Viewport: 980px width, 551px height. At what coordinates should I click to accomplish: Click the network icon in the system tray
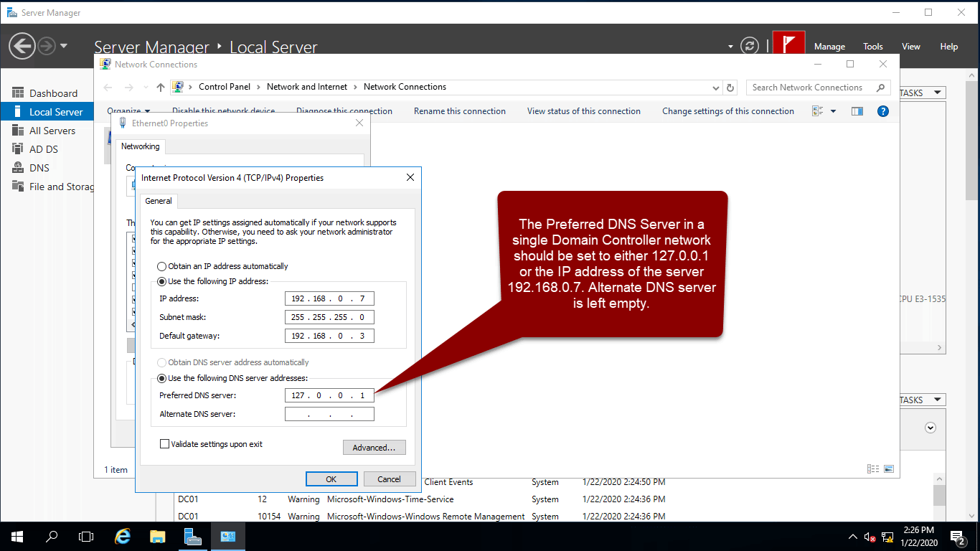(x=887, y=537)
